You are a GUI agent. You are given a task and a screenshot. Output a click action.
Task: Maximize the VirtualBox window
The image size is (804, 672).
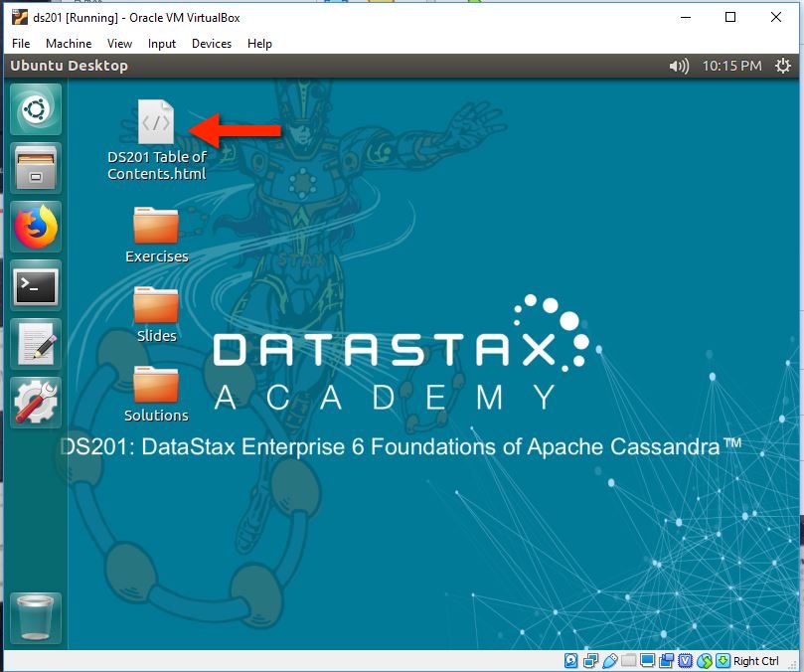coord(730,17)
